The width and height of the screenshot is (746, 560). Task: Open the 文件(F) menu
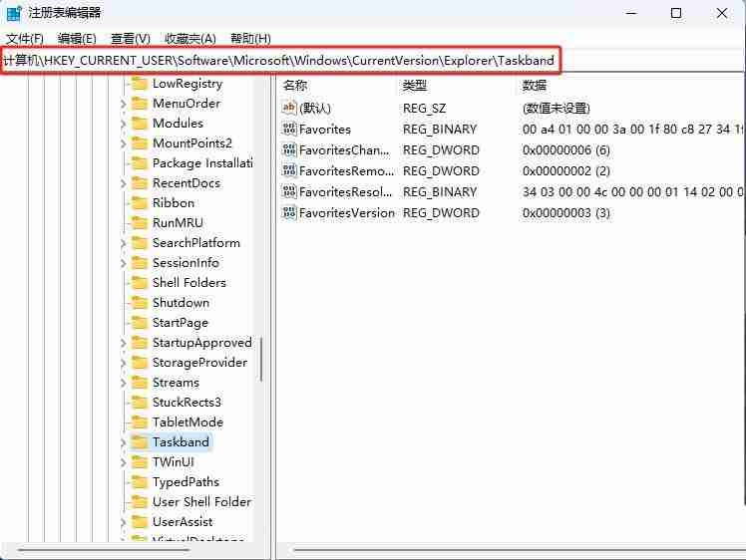point(25,39)
